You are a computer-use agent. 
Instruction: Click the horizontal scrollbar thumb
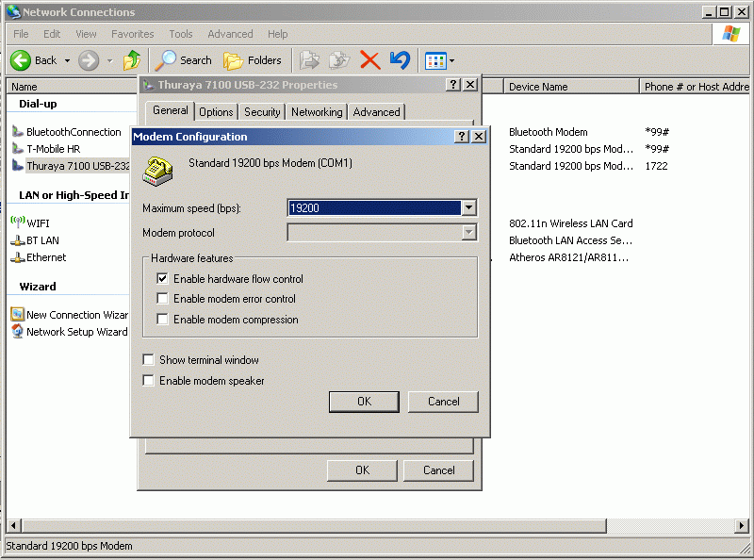[x=315, y=526]
